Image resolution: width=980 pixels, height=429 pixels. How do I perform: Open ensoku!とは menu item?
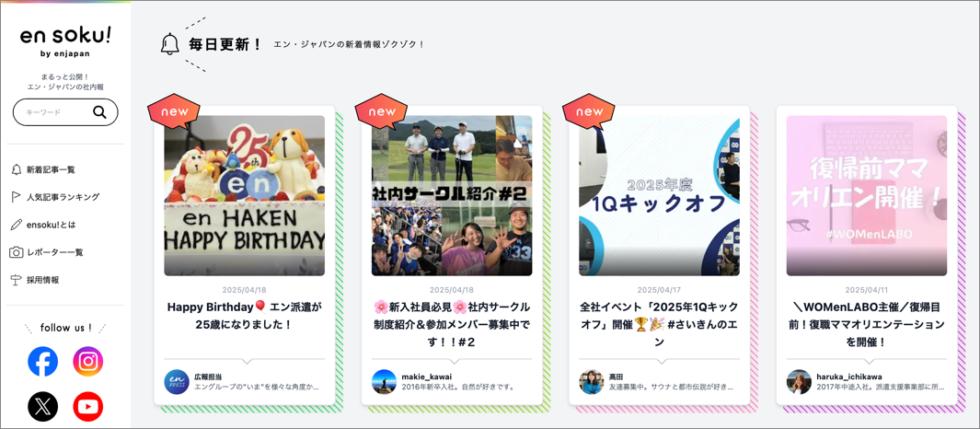click(x=51, y=225)
